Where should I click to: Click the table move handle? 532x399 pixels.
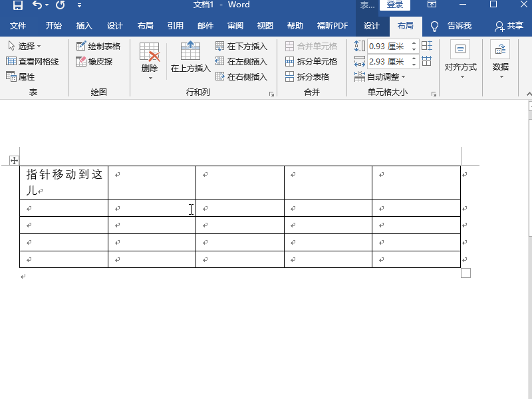(x=14, y=160)
